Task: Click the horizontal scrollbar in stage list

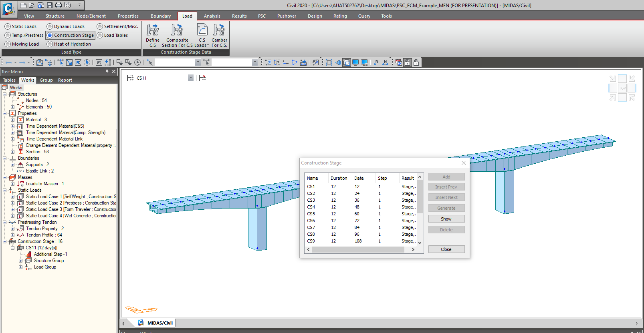Action: [x=357, y=250]
